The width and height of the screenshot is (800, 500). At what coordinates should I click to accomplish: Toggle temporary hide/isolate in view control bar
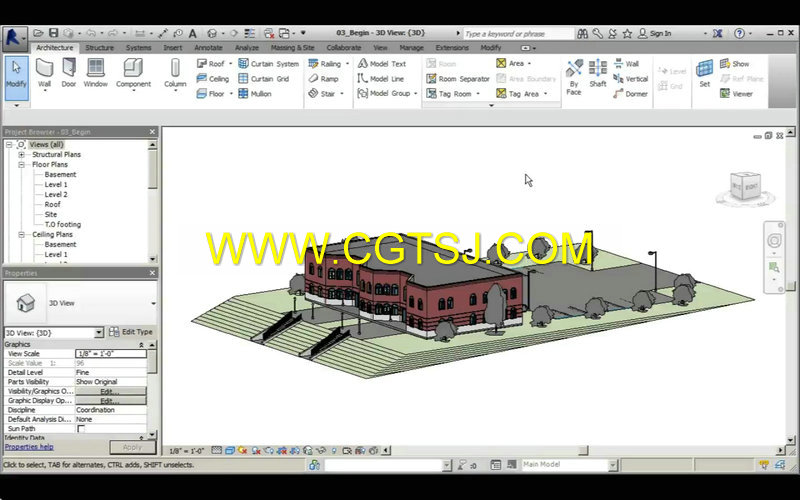tap(320, 451)
